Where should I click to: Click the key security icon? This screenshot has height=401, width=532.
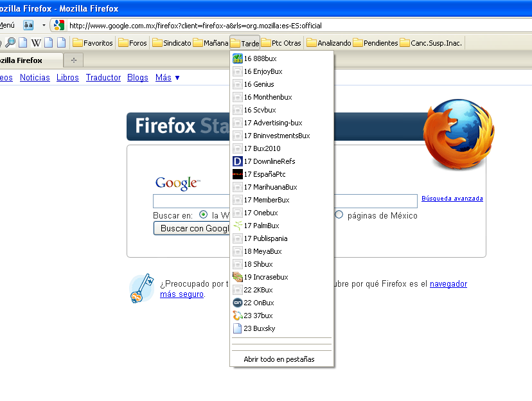point(141,289)
